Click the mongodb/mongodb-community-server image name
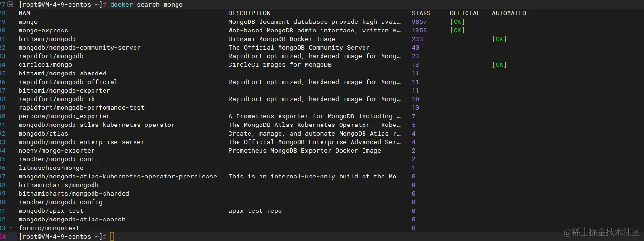The width and height of the screenshot is (644, 241). click(x=80, y=47)
